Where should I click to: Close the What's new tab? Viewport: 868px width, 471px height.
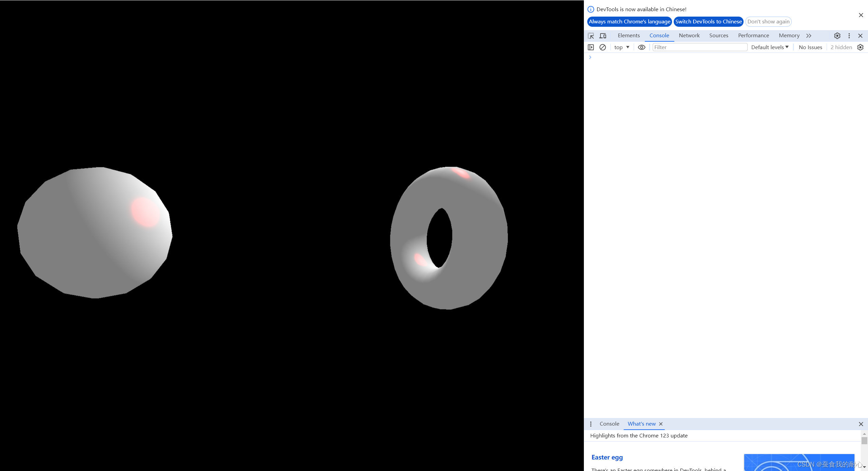pyautogui.click(x=661, y=424)
